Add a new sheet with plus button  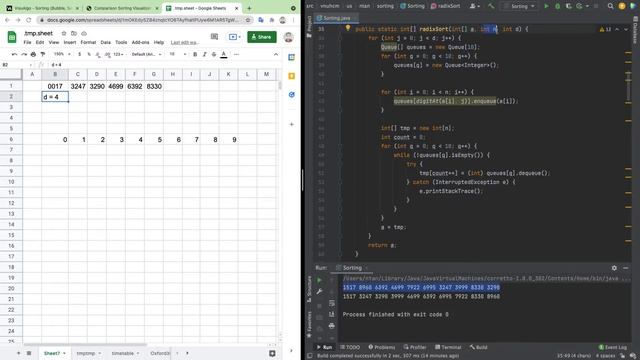(18, 353)
